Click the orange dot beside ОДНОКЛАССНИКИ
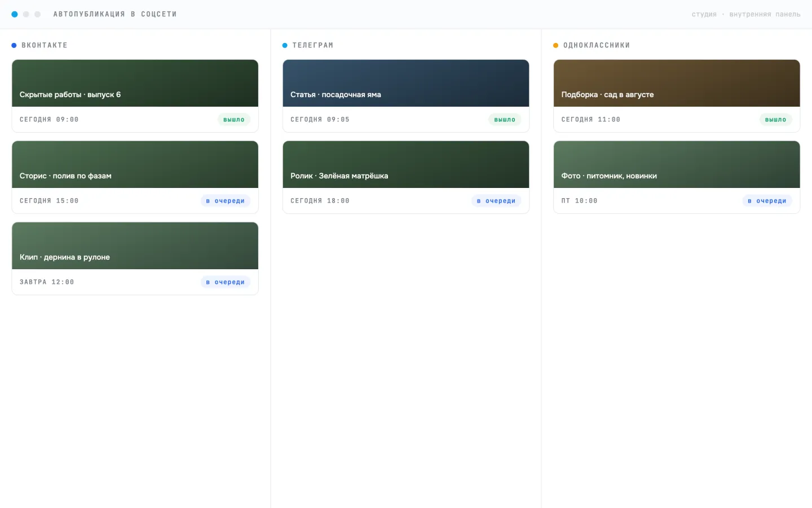Image resolution: width=812 pixels, height=508 pixels. point(555,45)
